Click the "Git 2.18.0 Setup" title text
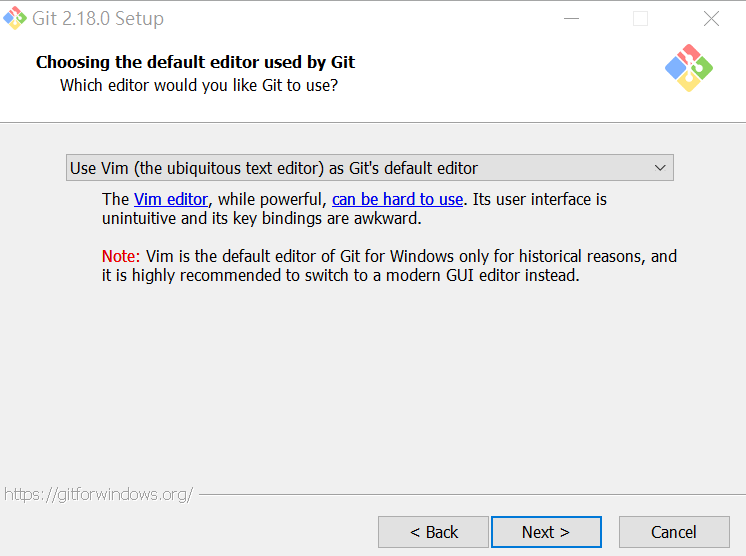 click(98, 19)
